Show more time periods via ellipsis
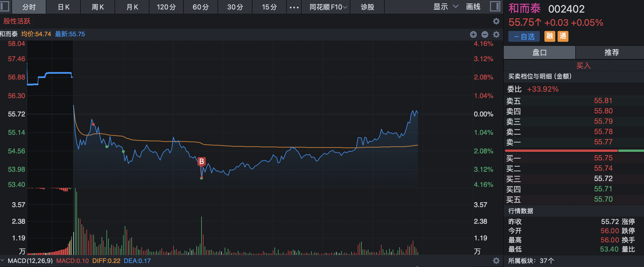Image resolution: width=644 pixels, height=267 pixels. [x=294, y=7]
